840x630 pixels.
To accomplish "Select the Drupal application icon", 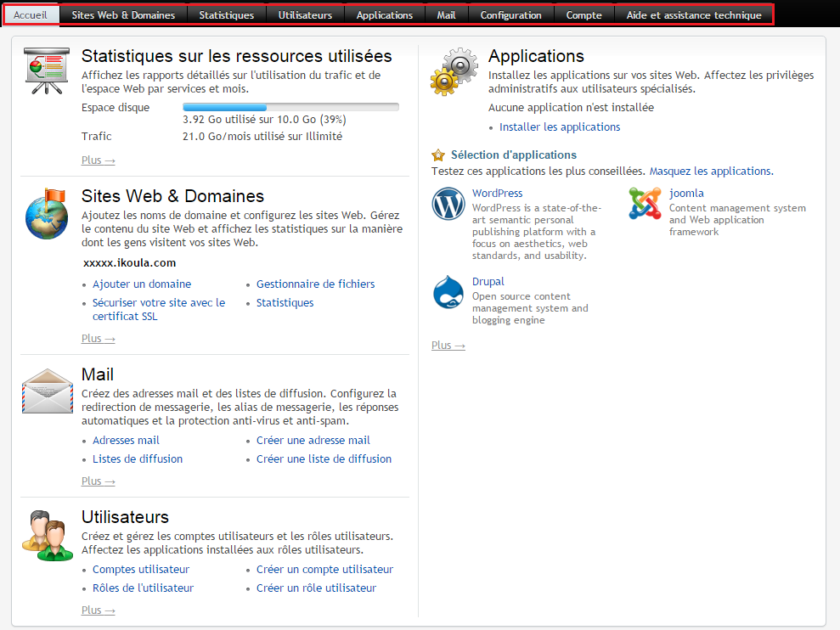I will click(x=448, y=292).
